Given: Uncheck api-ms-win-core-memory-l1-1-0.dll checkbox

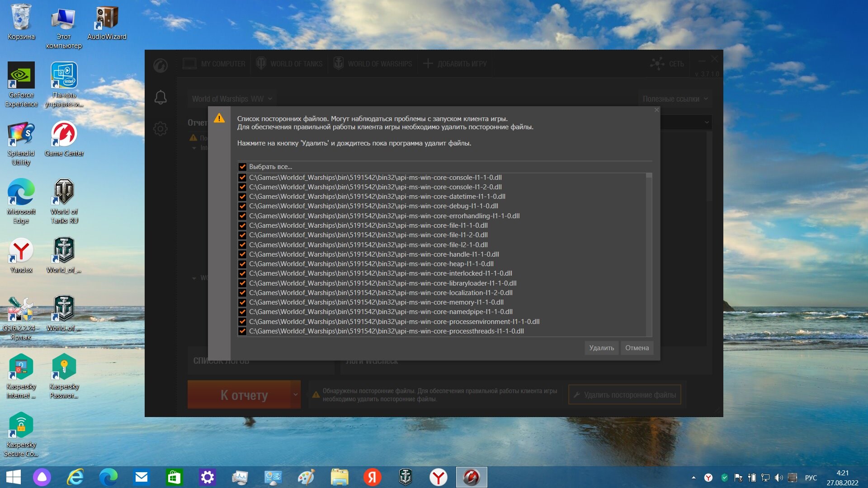Looking at the screenshot, I should [242, 302].
